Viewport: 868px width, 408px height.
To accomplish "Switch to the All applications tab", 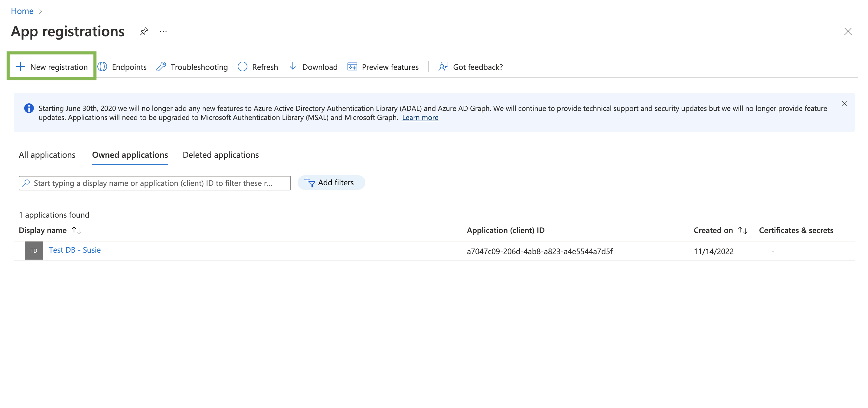I will pos(47,155).
